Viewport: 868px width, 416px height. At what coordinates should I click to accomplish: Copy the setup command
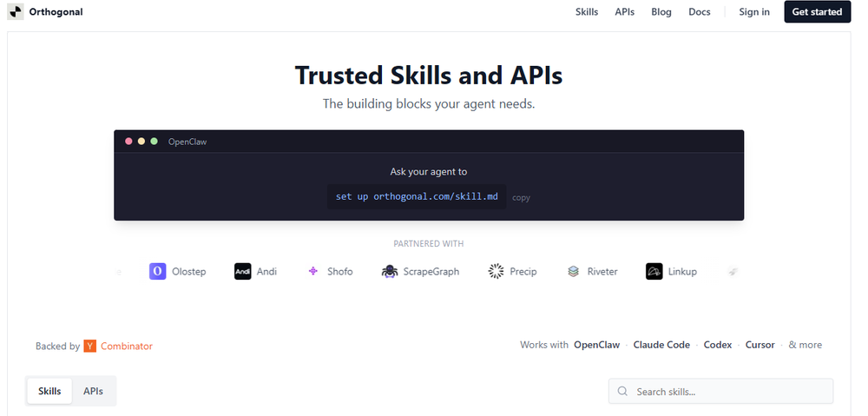click(521, 198)
